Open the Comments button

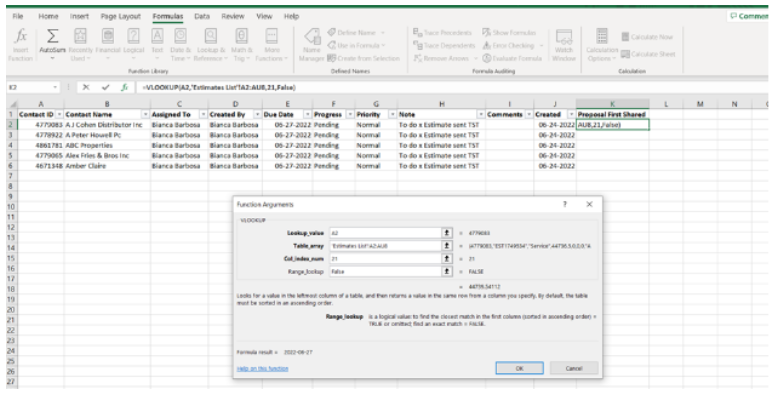click(x=749, y=16)
